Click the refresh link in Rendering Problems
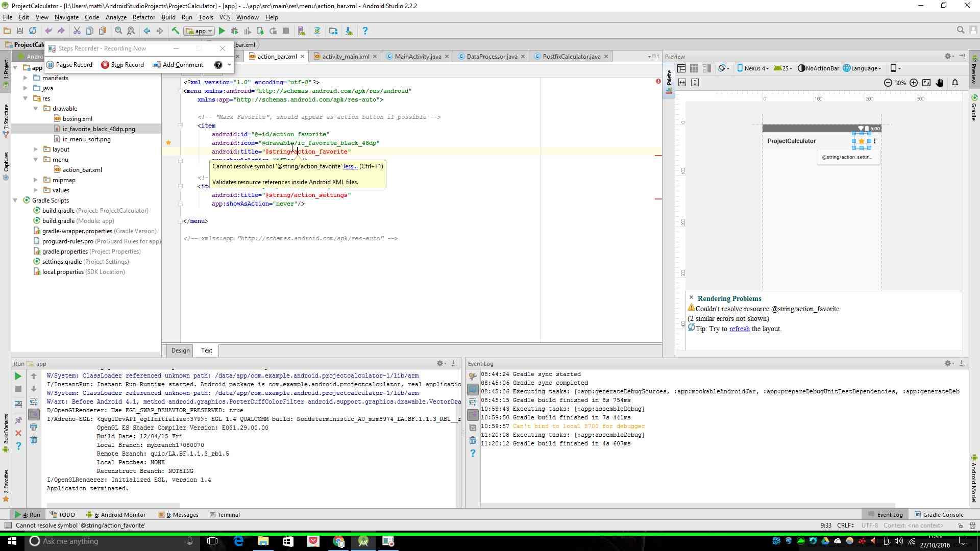 (739, 329)
